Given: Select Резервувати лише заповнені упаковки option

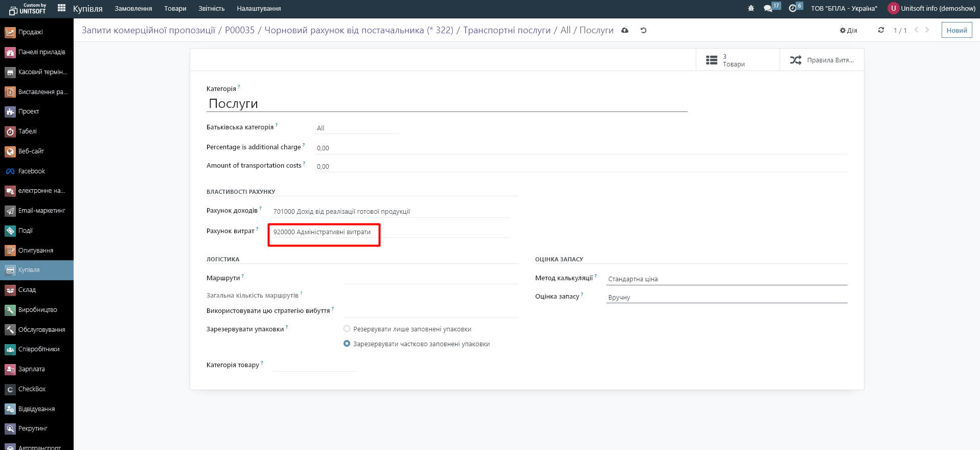Looking at the screenshot, I should (x=347, y=329).
